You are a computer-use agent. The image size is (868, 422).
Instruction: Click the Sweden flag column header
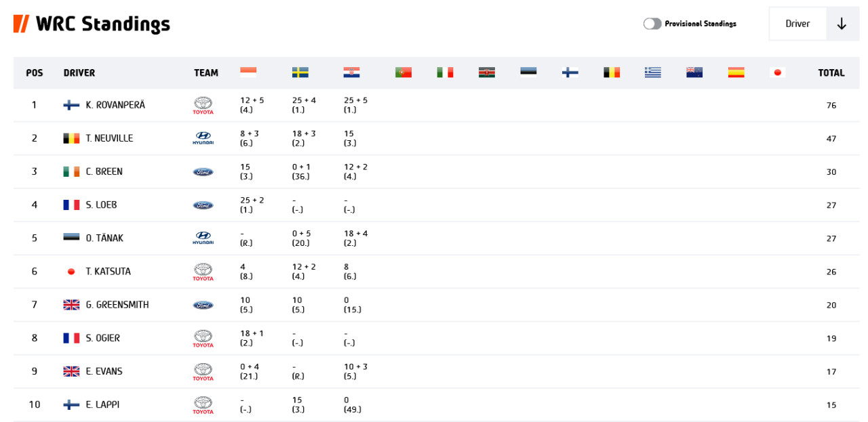(x=300, y=72)
